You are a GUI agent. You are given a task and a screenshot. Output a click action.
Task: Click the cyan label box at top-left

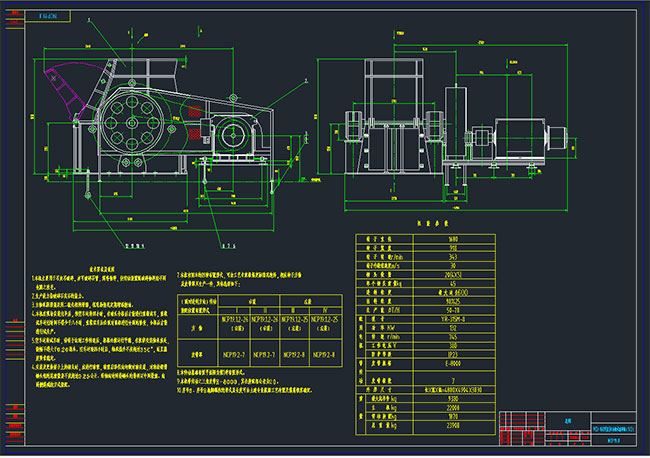click(46, 18)
